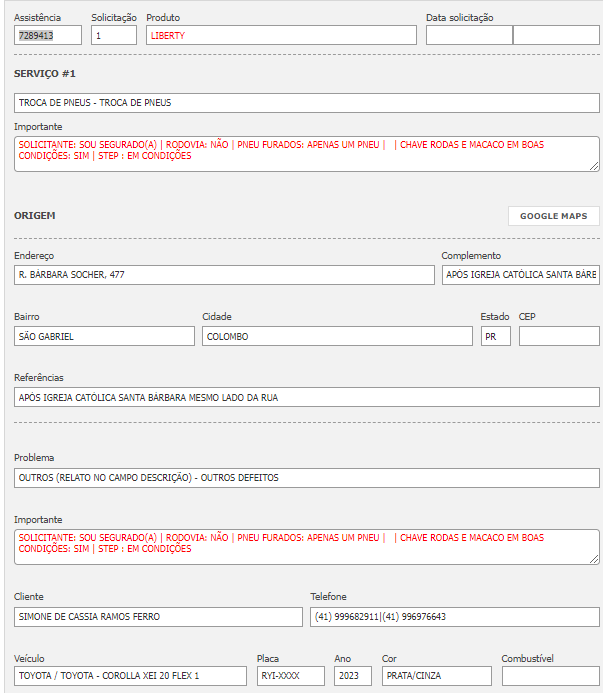603x693 pixels.
Task: Focus the Telefone numbers field
Action: tap(455, 617)
